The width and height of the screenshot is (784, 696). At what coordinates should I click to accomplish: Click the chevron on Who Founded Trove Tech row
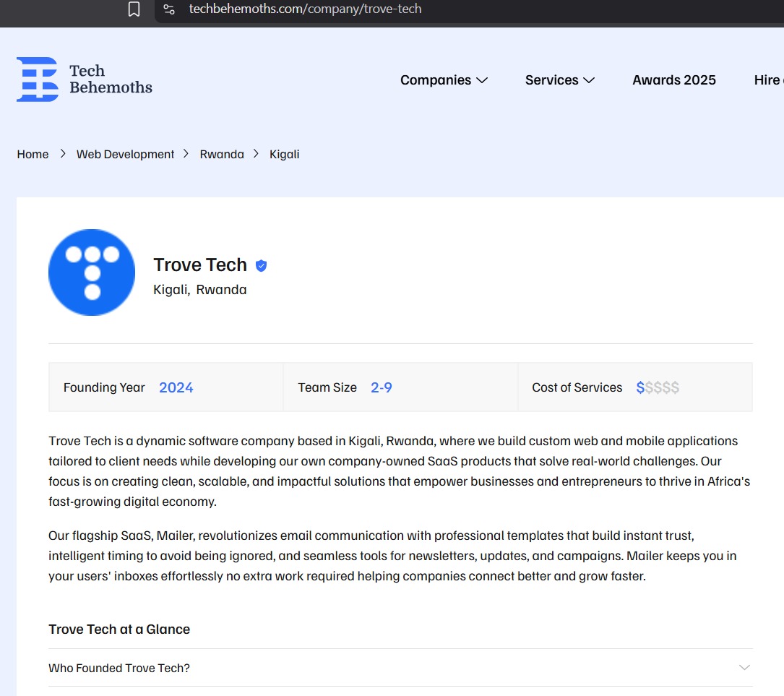pos(744,668)
